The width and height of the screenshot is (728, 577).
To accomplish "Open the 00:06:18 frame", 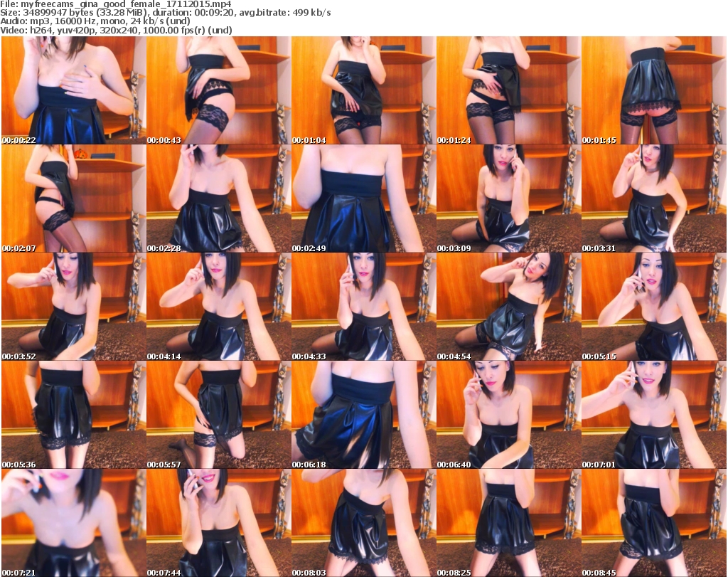I will coord(363,415).
